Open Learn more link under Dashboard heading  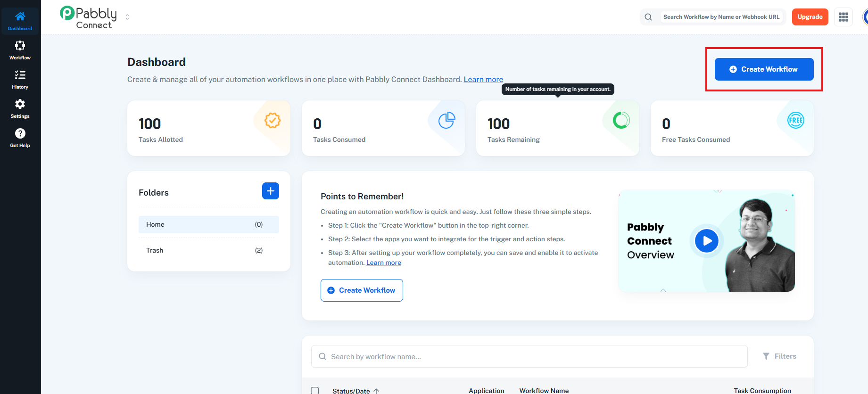point(483,79)
